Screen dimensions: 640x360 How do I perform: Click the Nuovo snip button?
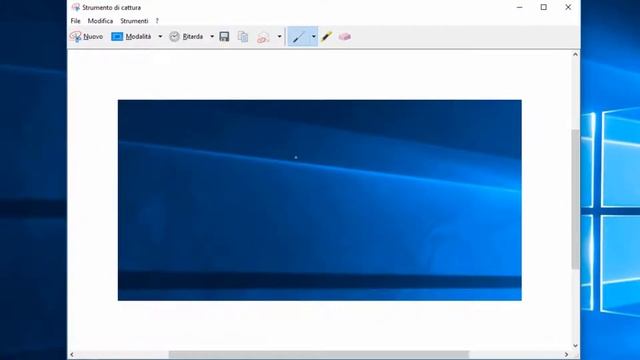click(87, 37)
